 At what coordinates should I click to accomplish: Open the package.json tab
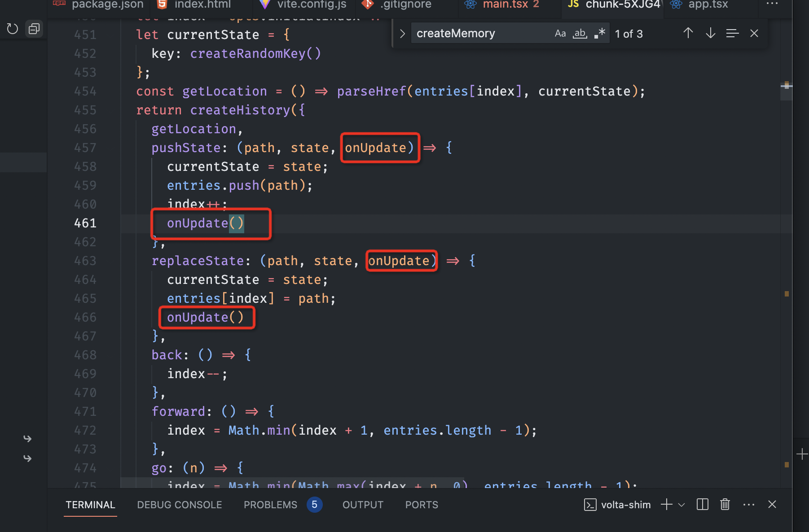(x=98, y=5)
